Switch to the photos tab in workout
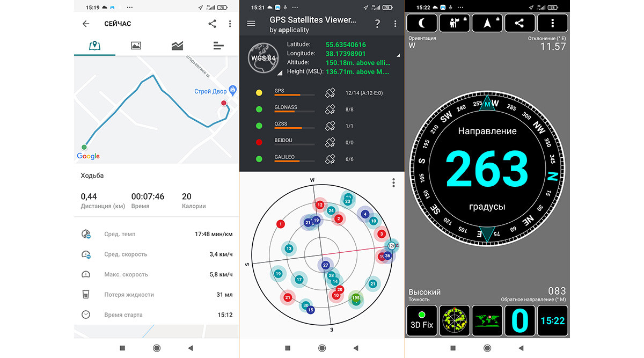Screen dimensions: 644x358 pos(136,46)
